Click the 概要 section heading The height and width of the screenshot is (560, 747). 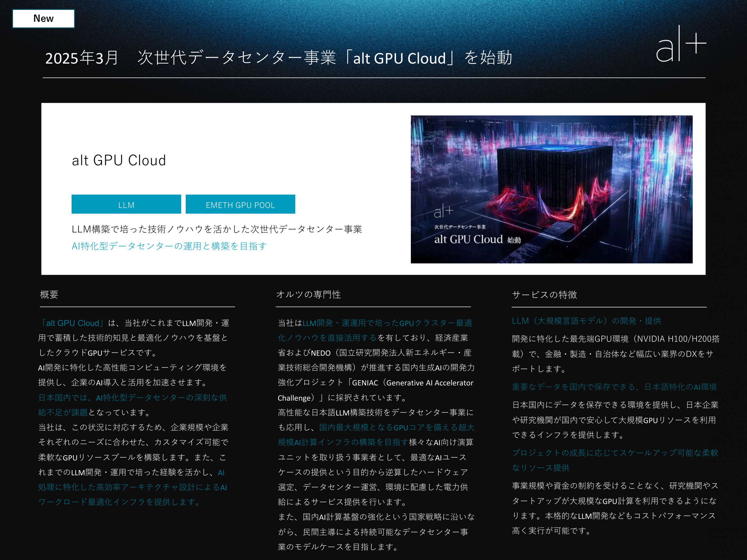coord(49,295)
